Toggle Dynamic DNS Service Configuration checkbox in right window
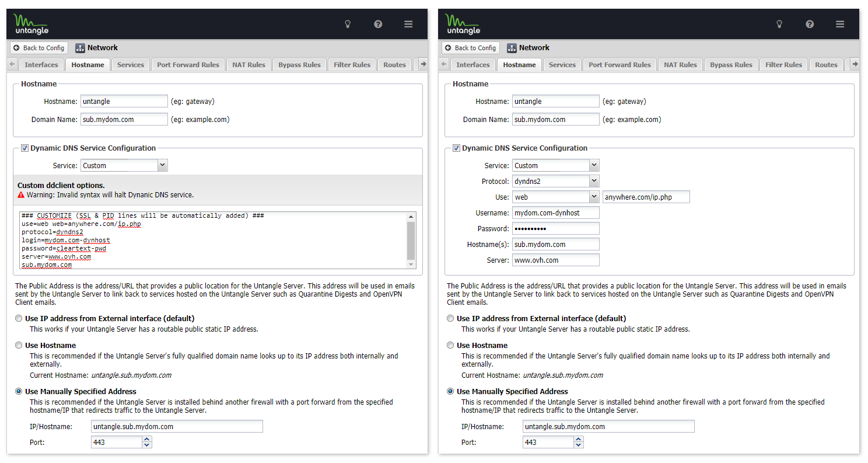The height and width of the screenshot is (463, 868). pyautogui.click(x=456, y=148)
